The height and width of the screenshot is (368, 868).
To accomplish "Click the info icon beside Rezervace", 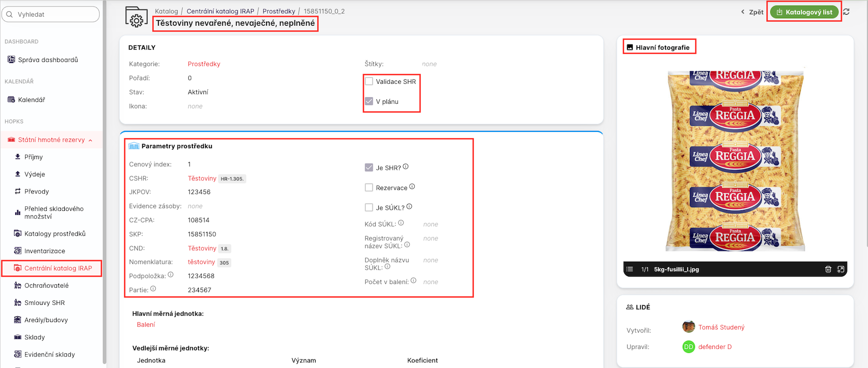I will tap(412, 187).
